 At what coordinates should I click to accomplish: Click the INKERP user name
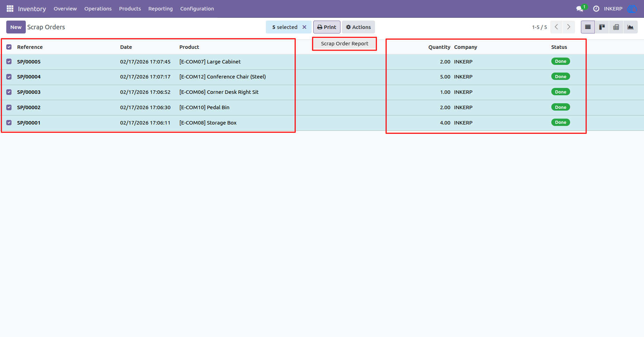pyautogui.click(x=613, y=9)
